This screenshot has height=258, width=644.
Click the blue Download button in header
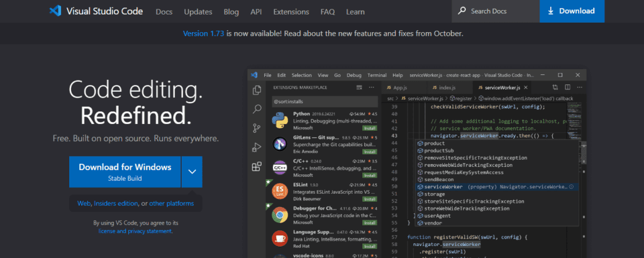pyautogui.click(x=572, y=11)
